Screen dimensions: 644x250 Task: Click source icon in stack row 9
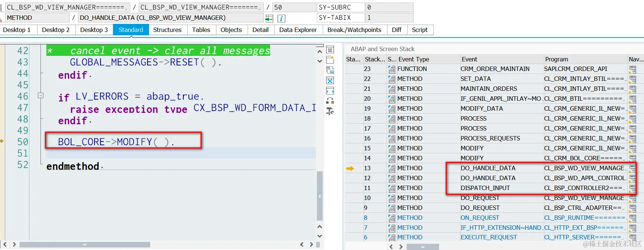[x=392, y=208]
